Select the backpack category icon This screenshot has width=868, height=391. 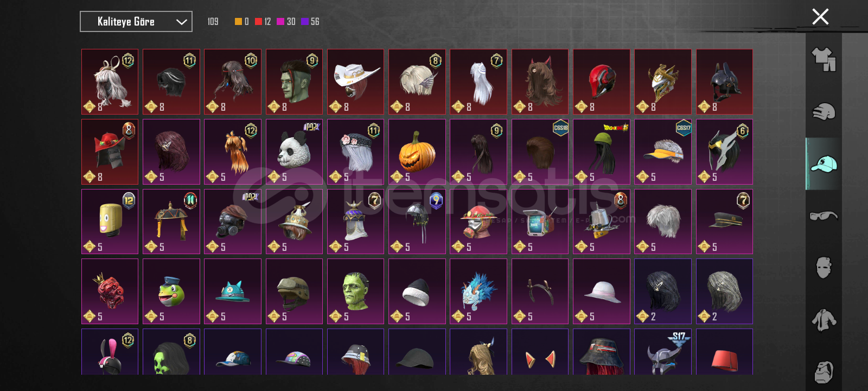tap(824, 372)
